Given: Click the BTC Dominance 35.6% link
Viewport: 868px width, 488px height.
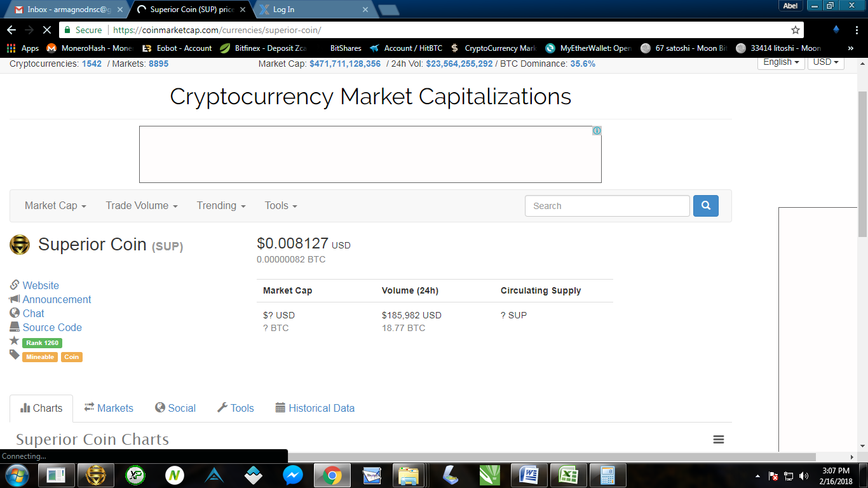Looking at the screenshot, I should [583, 64].
